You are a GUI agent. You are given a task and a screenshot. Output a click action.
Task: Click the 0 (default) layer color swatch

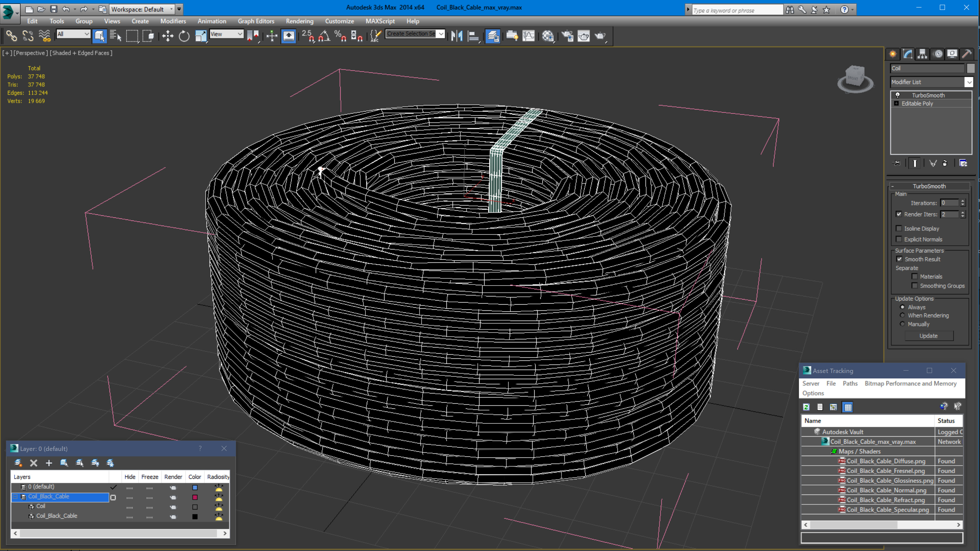click(x=195, y=487)
